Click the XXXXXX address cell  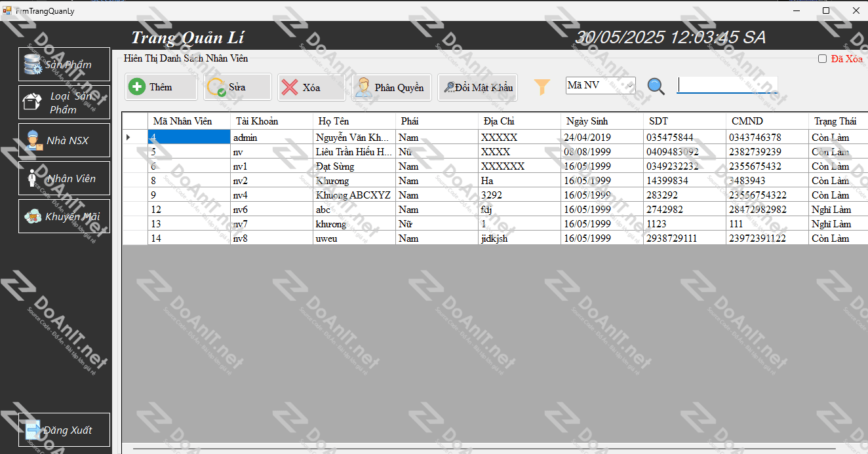coord(519,166)
